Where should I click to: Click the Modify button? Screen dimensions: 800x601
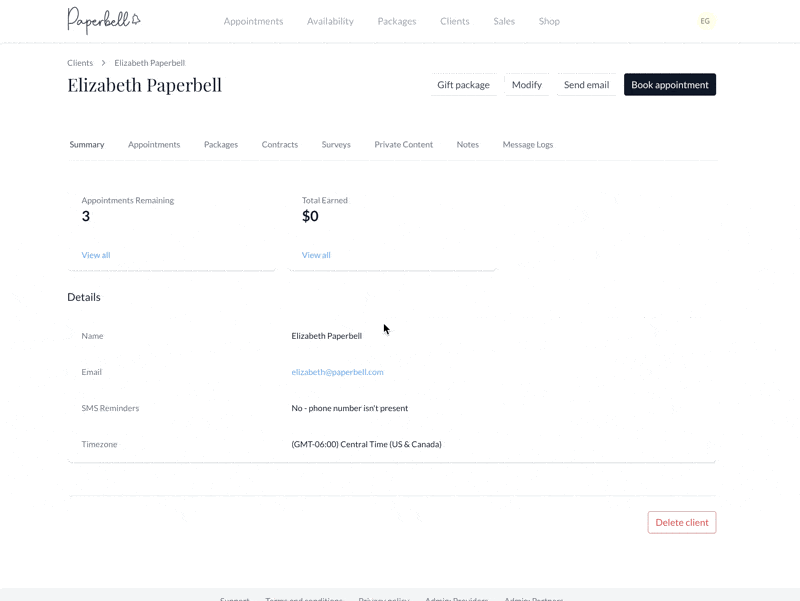pyautogui.click(x=526, y=85)
